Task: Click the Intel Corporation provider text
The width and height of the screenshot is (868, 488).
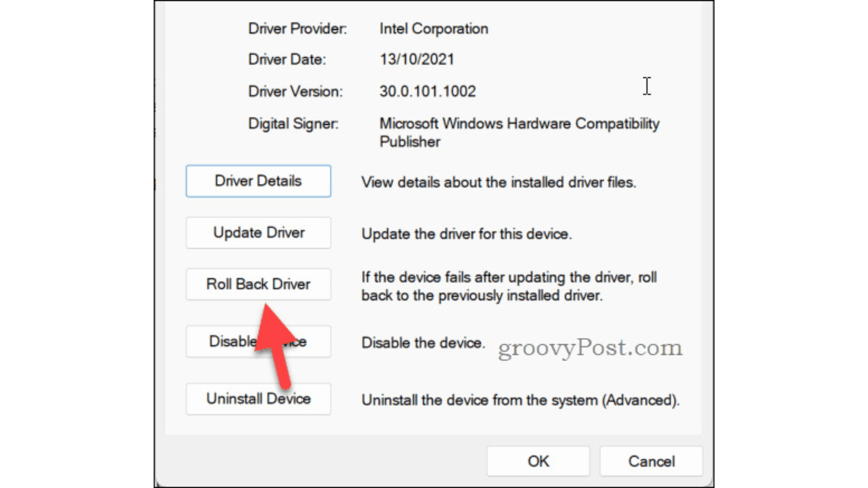Action: point(433,28)
